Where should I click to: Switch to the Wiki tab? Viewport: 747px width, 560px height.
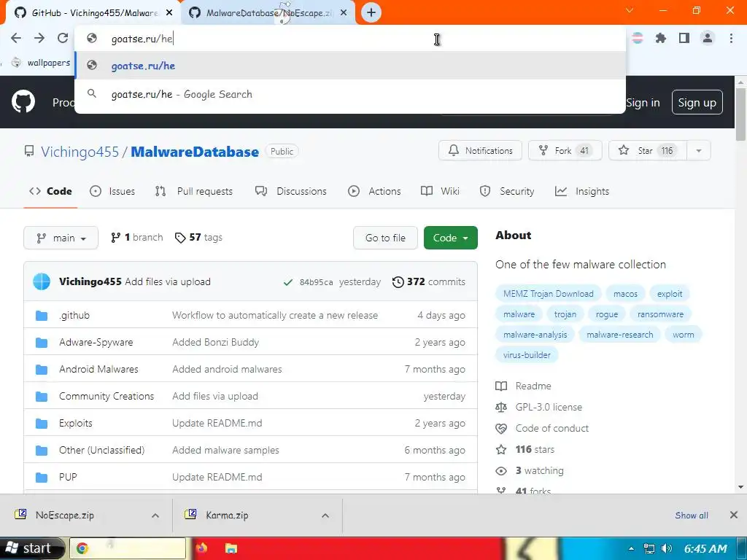point(440,192)
